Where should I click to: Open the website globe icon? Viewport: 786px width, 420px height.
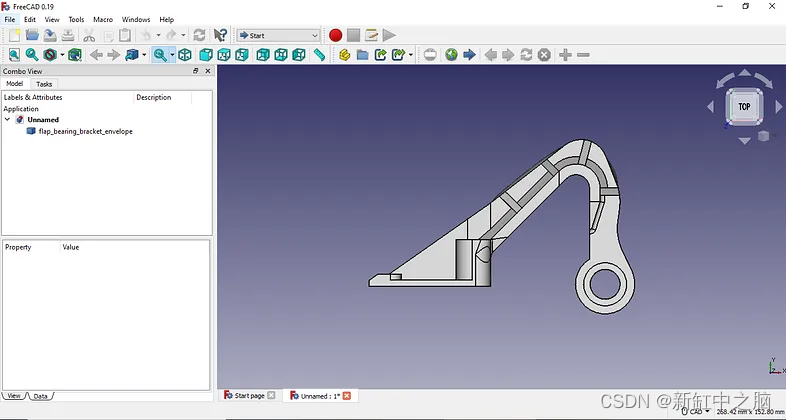[x=451, y=55]
